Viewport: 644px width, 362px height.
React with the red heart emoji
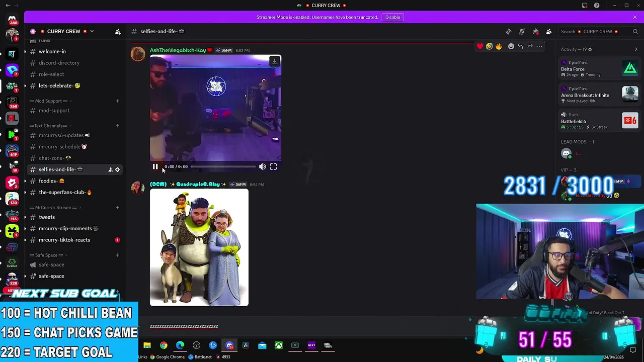coord(480,46)
